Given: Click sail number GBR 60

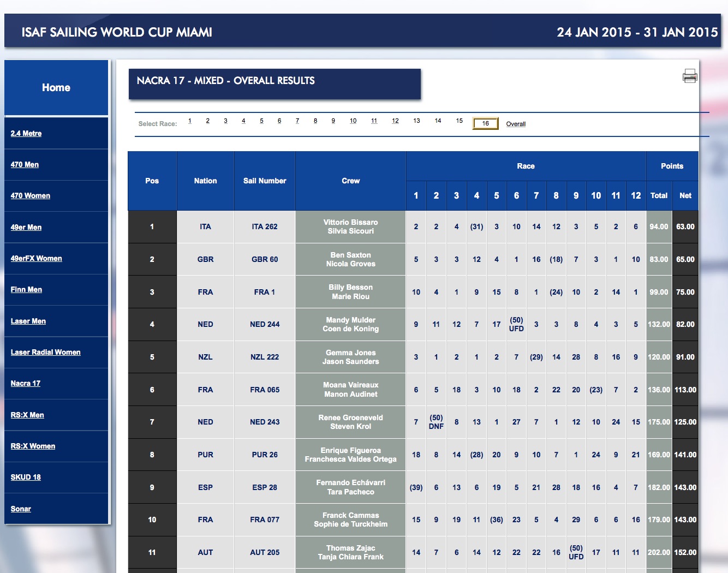Looking at the screenshot, I should point(265,259).
